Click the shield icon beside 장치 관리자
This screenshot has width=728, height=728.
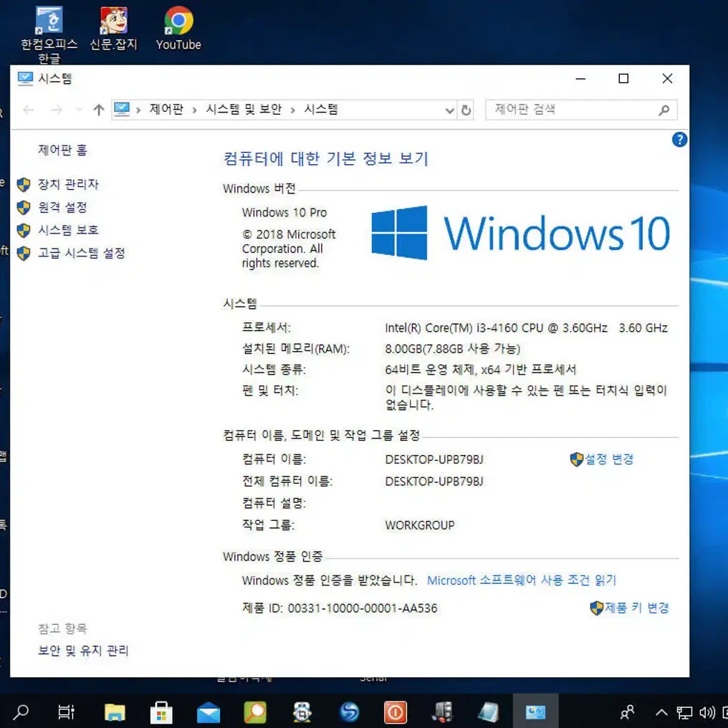click(24, 185)
